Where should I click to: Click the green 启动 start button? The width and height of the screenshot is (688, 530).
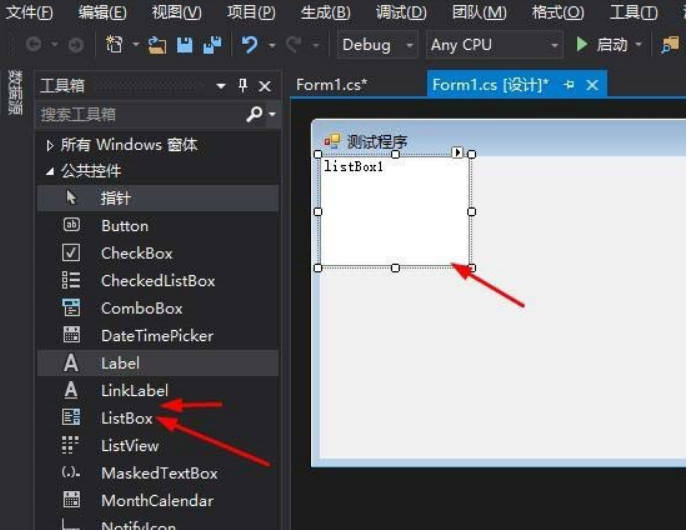602,45
